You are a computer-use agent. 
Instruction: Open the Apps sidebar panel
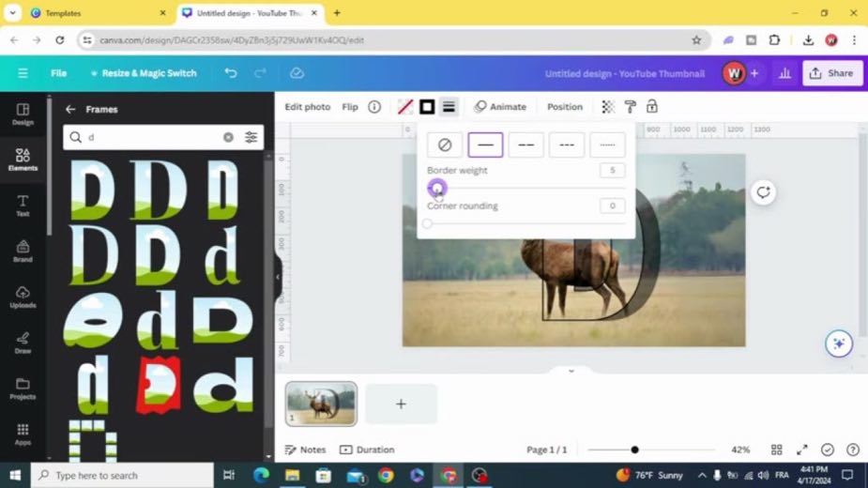(23, 435)
